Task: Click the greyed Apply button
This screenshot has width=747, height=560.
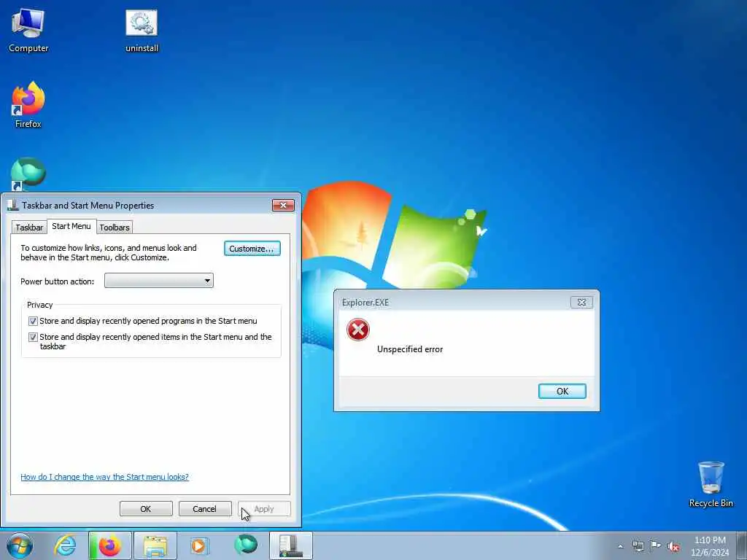Action: [x=264, y=508]
